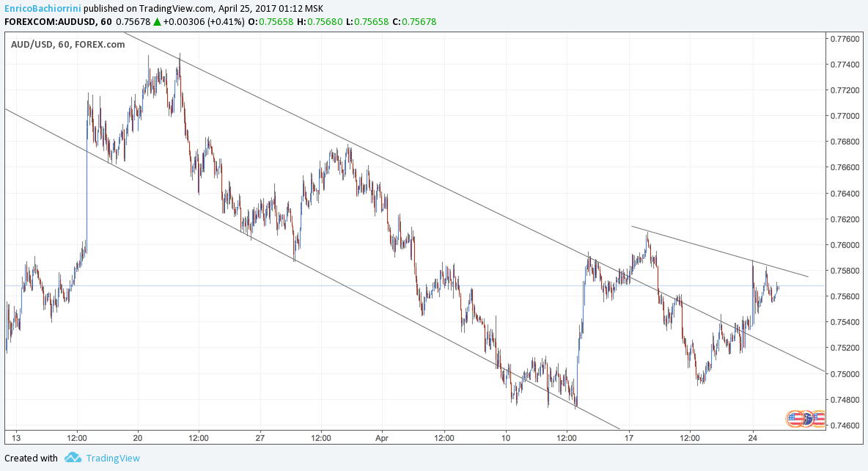
Task: Click the 0.75600 price axis label
Action: point(845,296)
